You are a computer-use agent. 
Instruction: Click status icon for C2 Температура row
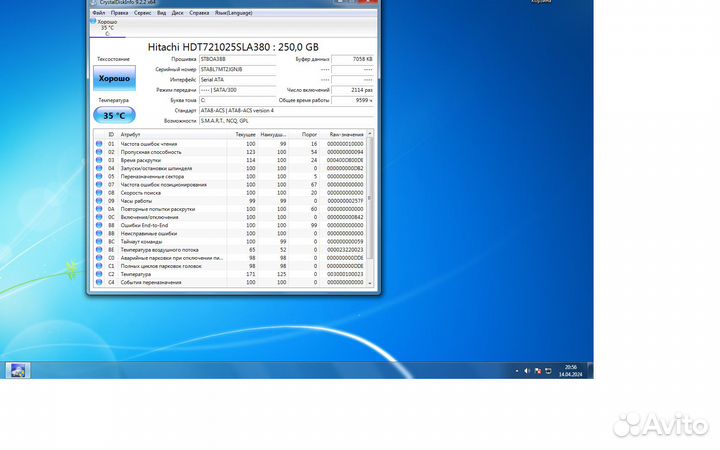point(99,274)
